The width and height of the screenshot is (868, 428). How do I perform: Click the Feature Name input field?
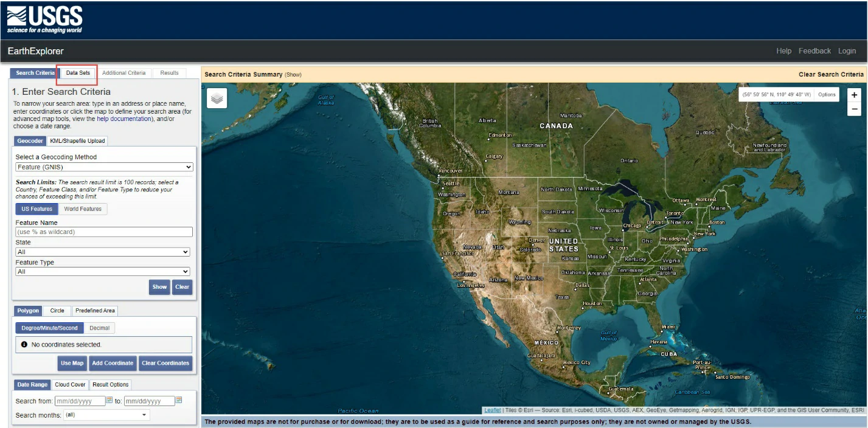(x=104, y=232)
